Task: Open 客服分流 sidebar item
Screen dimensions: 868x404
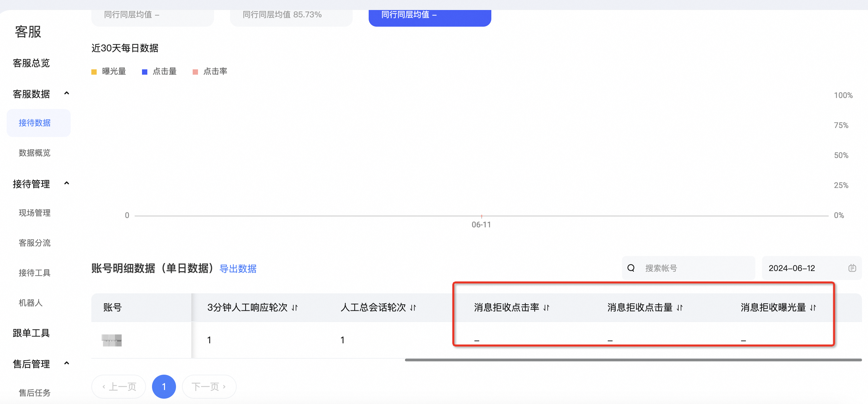Action: point(35,243)
